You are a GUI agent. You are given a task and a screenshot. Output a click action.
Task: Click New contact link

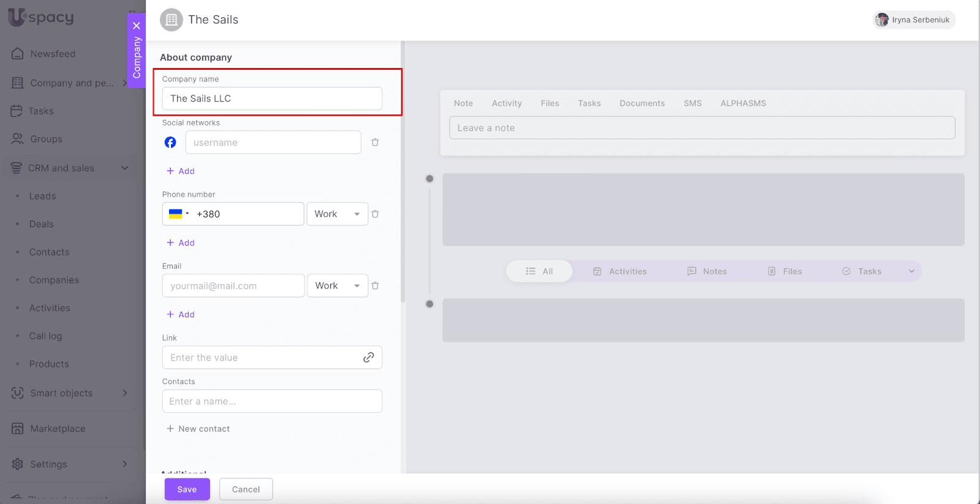pyautogui.click(x=198, y=429)
